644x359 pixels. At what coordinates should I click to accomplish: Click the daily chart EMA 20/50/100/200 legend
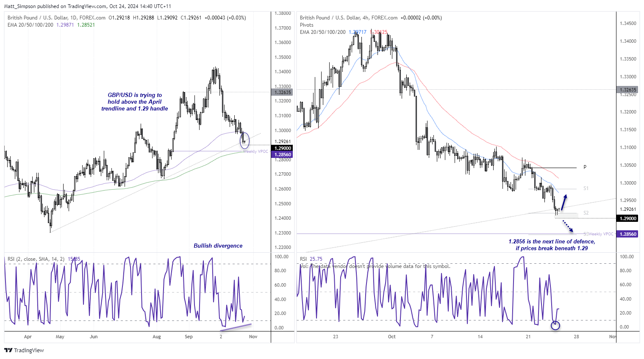tap(31, 25)
